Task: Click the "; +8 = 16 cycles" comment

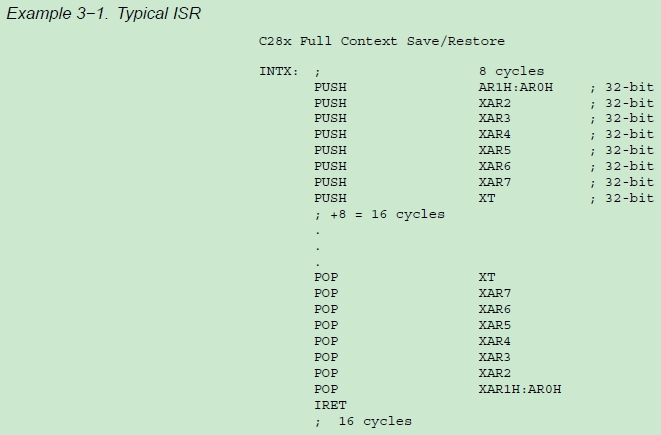Action: [x=379, y=214]
